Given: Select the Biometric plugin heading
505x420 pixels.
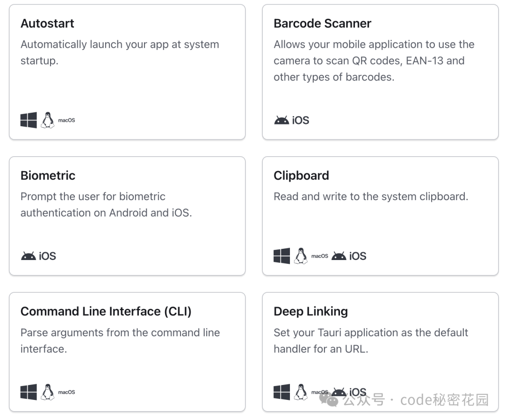Looking at the screenshot, I should [48, 175].
